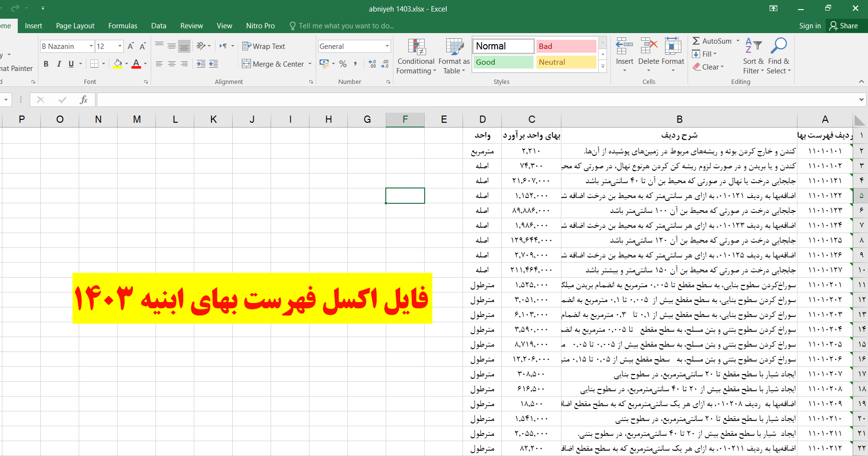Image resolution: width=868 pixels, height=456 pixels.
Task: Click the Conditional Formatting icon
Action: tap(416, 48)
